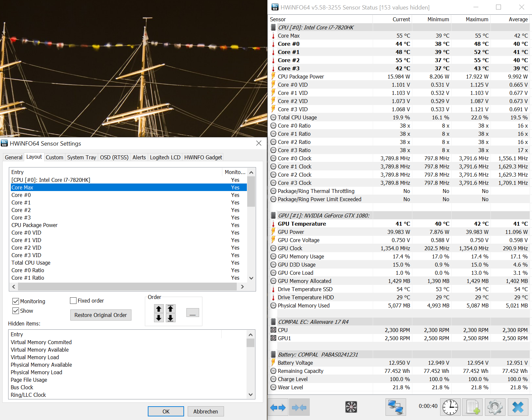Uncheck the Monitoring checkbox
The width and height of the screenshot is (532, 420).
(16, 301)
